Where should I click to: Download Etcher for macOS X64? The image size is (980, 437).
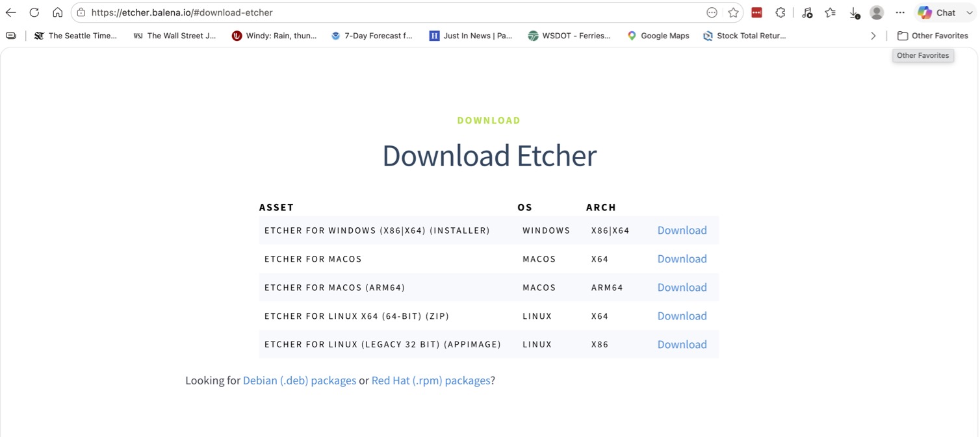pos(682,259)
